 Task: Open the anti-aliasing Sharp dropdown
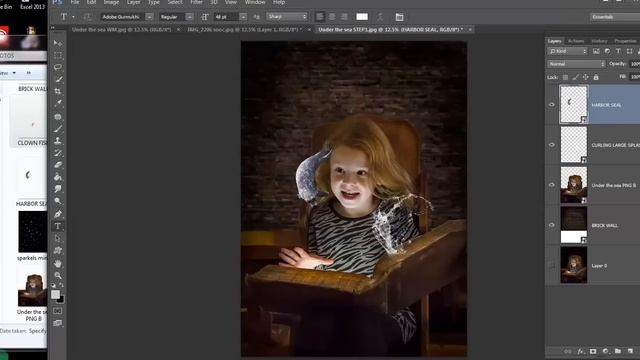(287, 17)
